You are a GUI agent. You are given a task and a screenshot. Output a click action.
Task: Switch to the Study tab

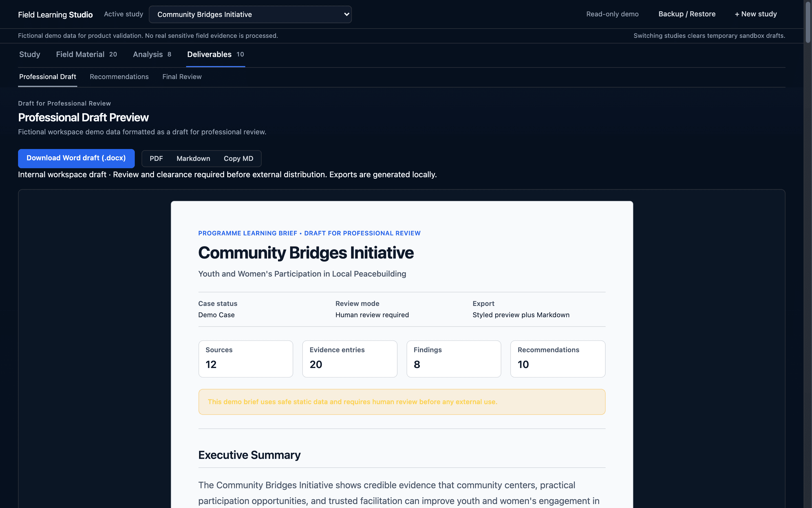(30, 54)
